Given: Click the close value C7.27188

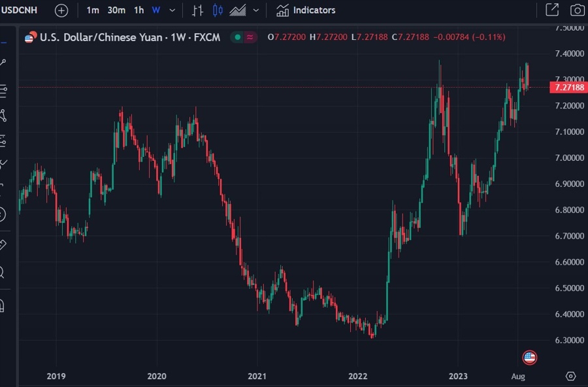Looking at the screenshot, I should tap(410, 37).
